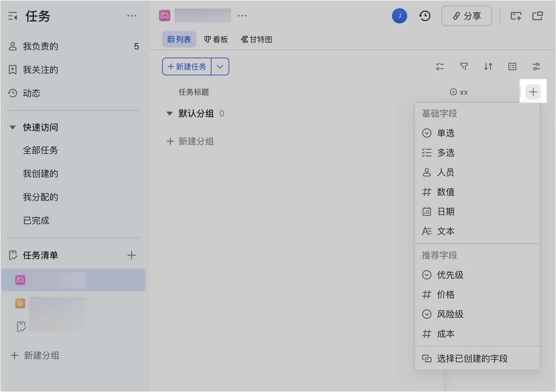Open the sort arrows icon
Image resolution: width=556 pixels, height=392 pixels.
tap(488, 66)
